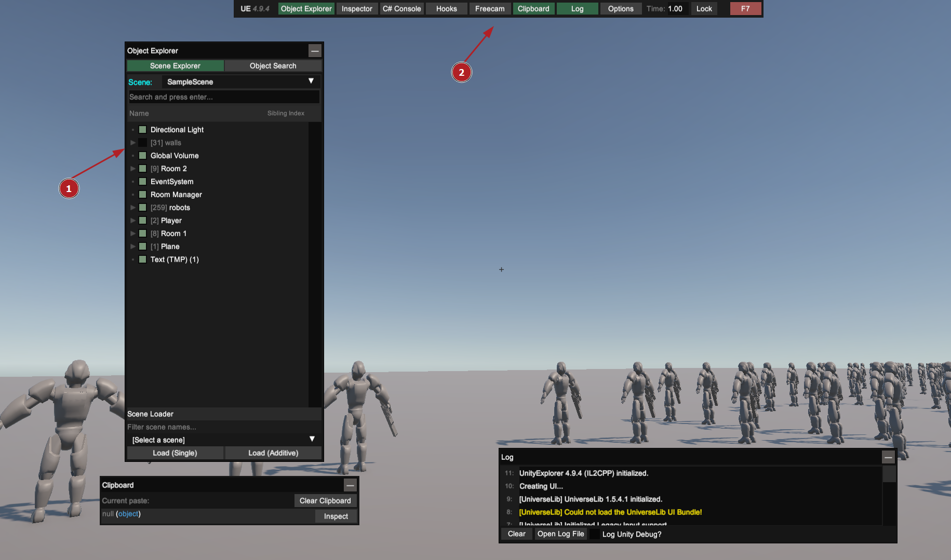Screen dimensions: 951x560
Task: Toggle the Directional Light active checkbox
Action: 142,130
